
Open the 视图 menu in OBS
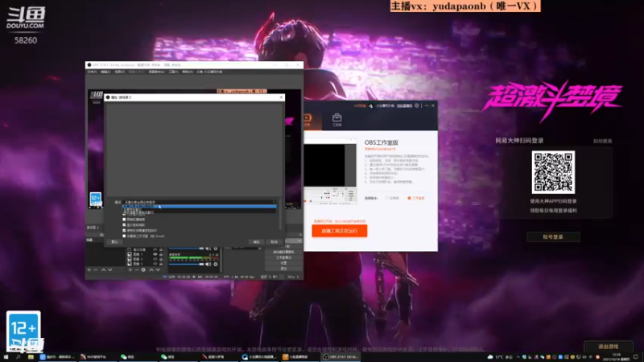tap(119, 72)
